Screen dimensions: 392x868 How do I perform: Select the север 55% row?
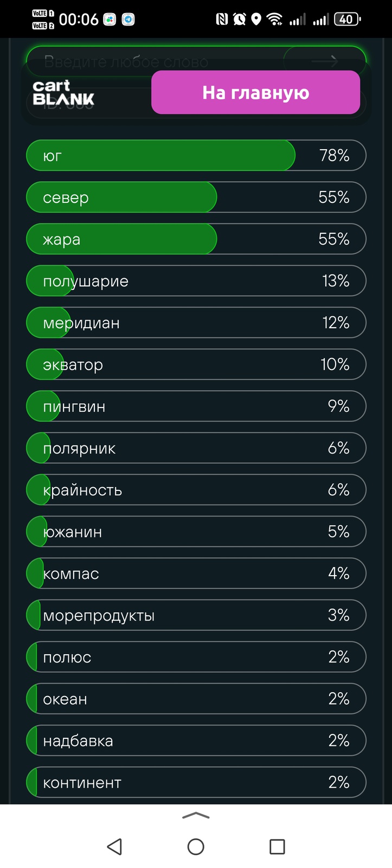coord(196,197)
